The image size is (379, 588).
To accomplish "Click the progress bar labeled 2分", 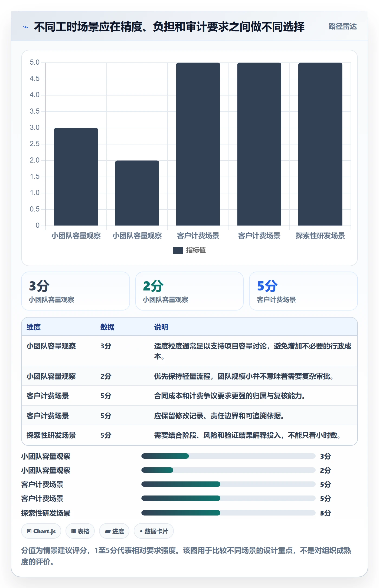I will coord(228,470).
